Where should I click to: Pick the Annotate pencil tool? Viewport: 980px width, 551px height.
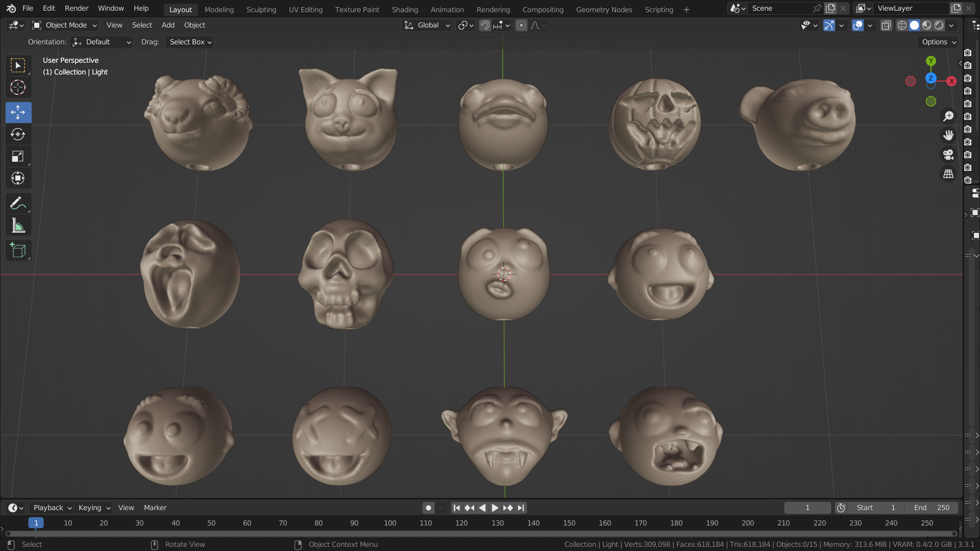tap(18, 204)
